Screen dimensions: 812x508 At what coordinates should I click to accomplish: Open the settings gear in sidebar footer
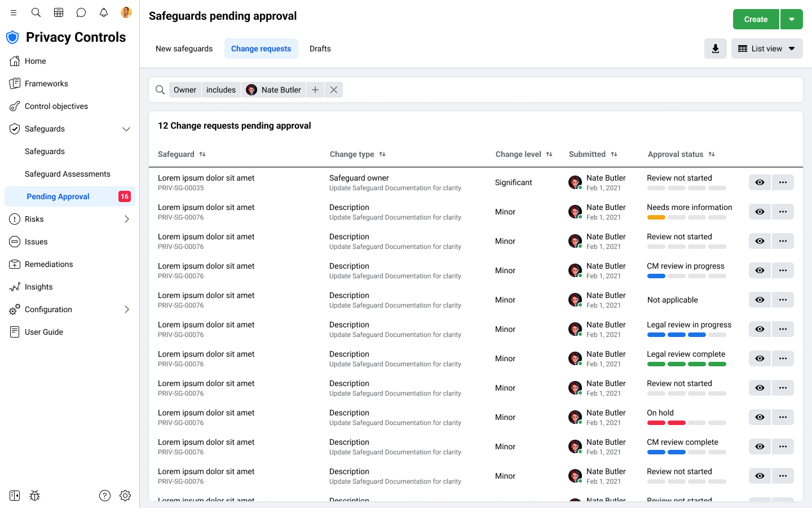pyautogui.click(x=125, y=496)
